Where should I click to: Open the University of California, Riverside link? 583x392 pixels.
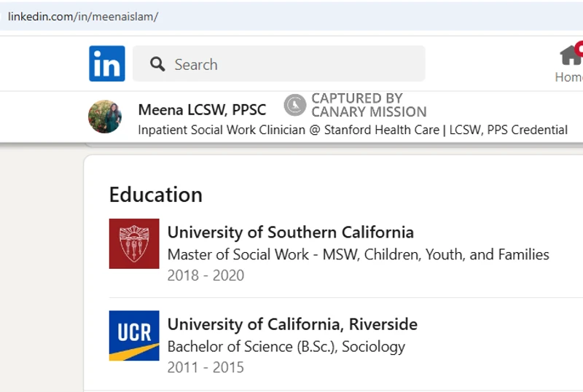[292, 324]
